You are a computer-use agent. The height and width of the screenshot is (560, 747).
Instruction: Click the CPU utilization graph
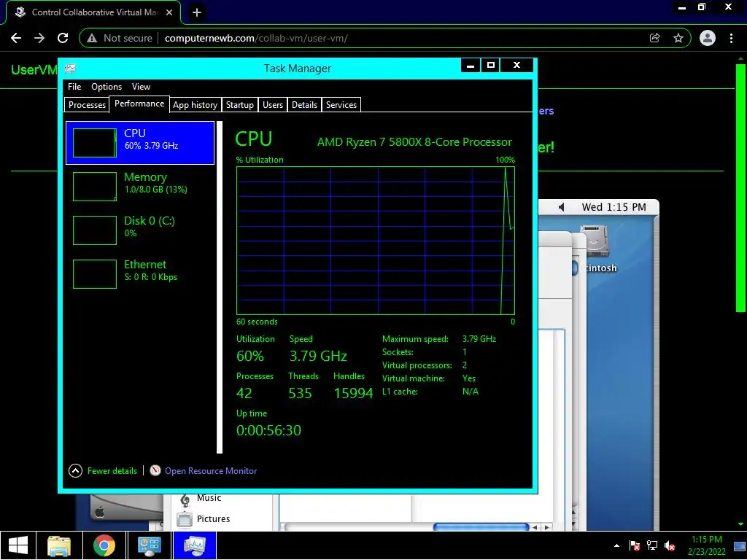[376, 241]
